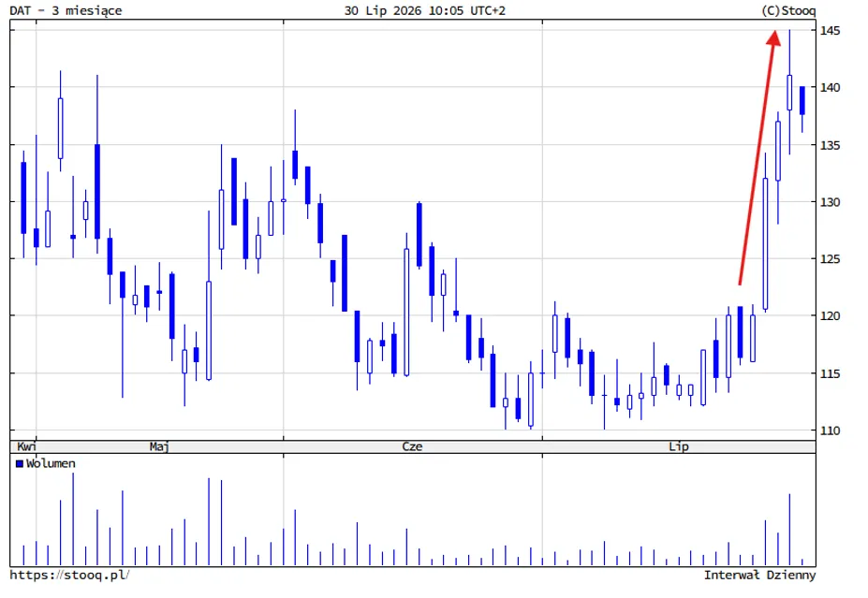Click the "(C)Stooq" copyright label
Image resolution: width=868 pixels, height=598 pixels.
[x=788, y=10]
